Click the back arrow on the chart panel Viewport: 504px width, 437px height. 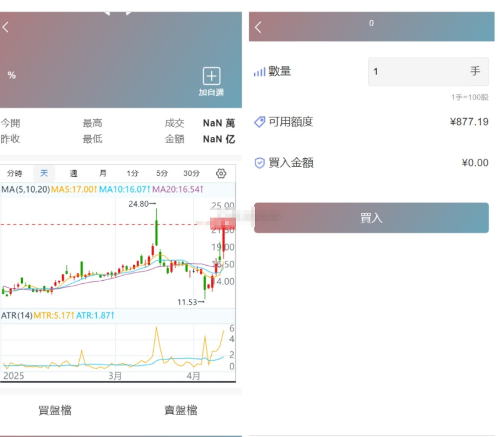[x=6, y=27]
